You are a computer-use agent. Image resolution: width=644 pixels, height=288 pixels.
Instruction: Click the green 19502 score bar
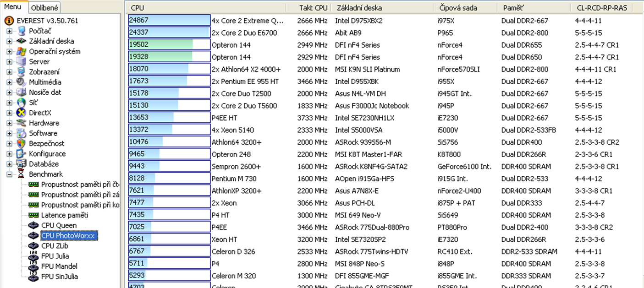[169, 45]
